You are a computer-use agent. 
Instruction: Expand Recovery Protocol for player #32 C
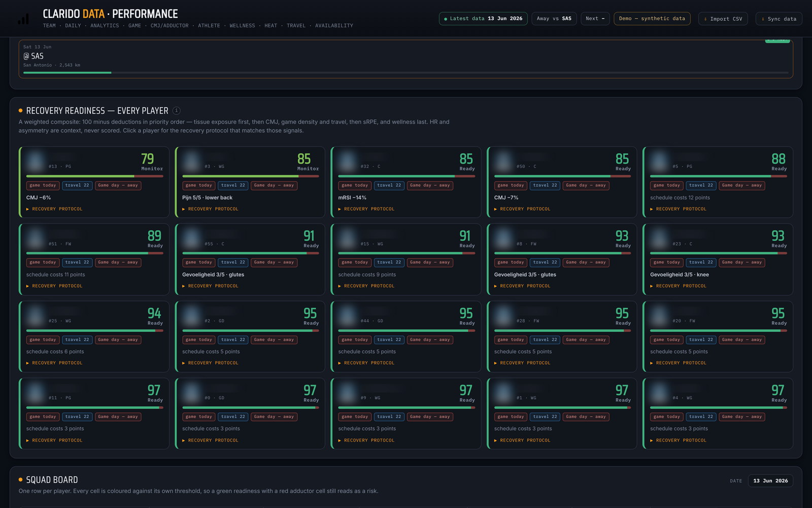click(x=366, y=209)
